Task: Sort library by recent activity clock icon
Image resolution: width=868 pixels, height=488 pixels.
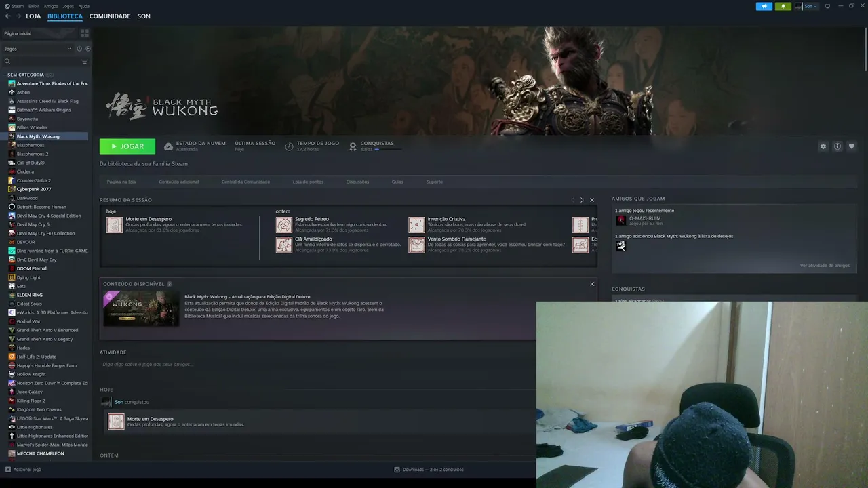Action: (x=79, y=49)
